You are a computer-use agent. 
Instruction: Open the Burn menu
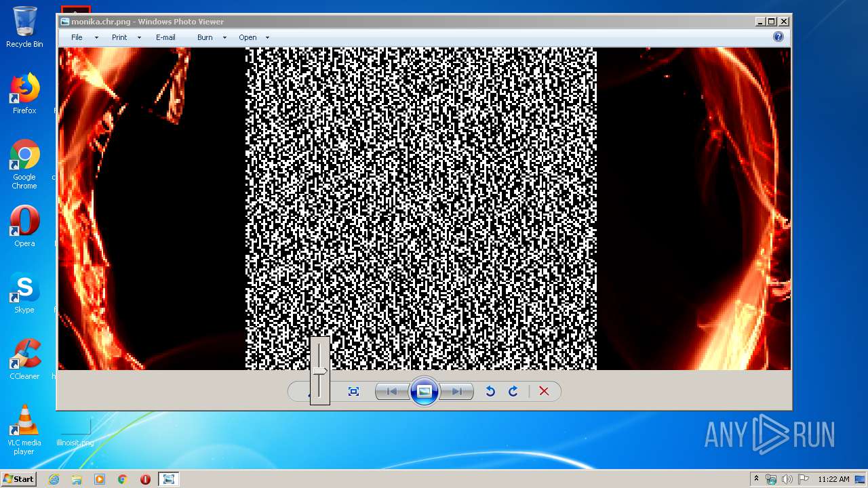coord(205,37)
